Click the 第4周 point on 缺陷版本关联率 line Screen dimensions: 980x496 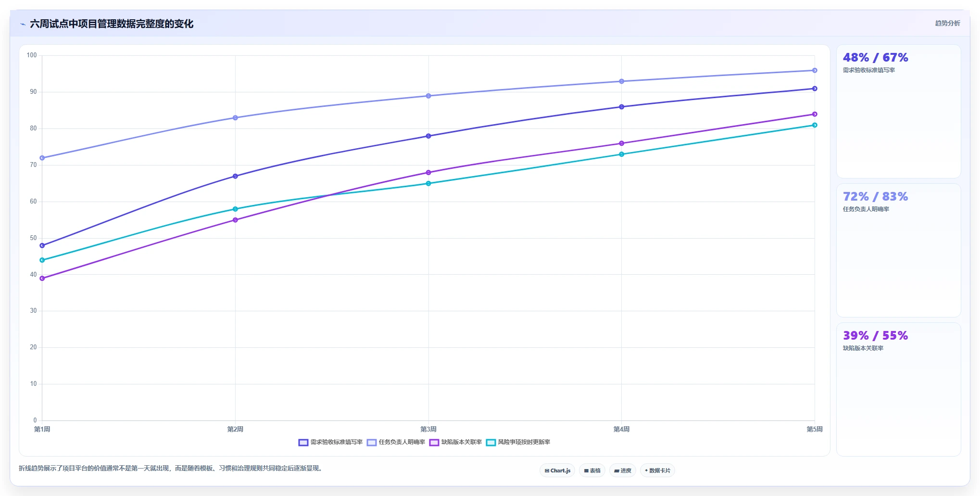coord(621,143)
